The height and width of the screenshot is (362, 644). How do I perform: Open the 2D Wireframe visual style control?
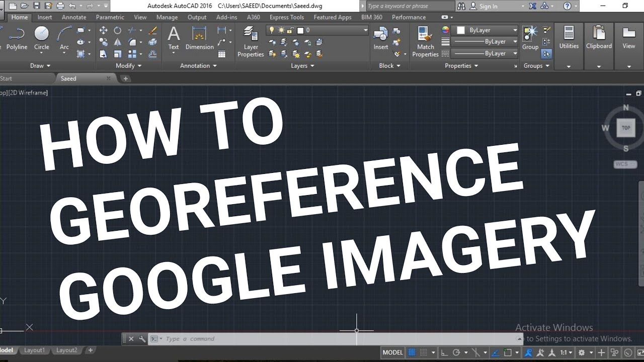pos(29,93)
